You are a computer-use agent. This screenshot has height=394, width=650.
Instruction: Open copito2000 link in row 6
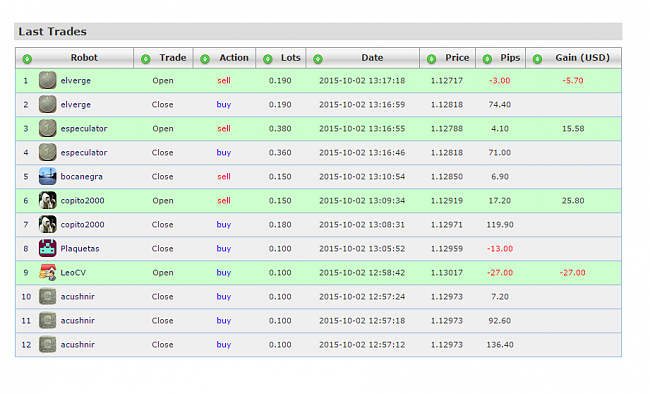pos(82,201)
